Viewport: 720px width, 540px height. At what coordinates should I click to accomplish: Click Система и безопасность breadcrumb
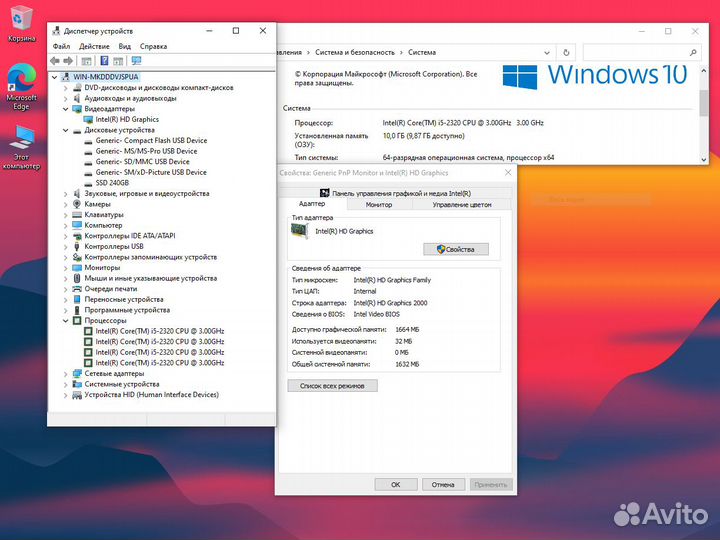click(x=355, y=52)
